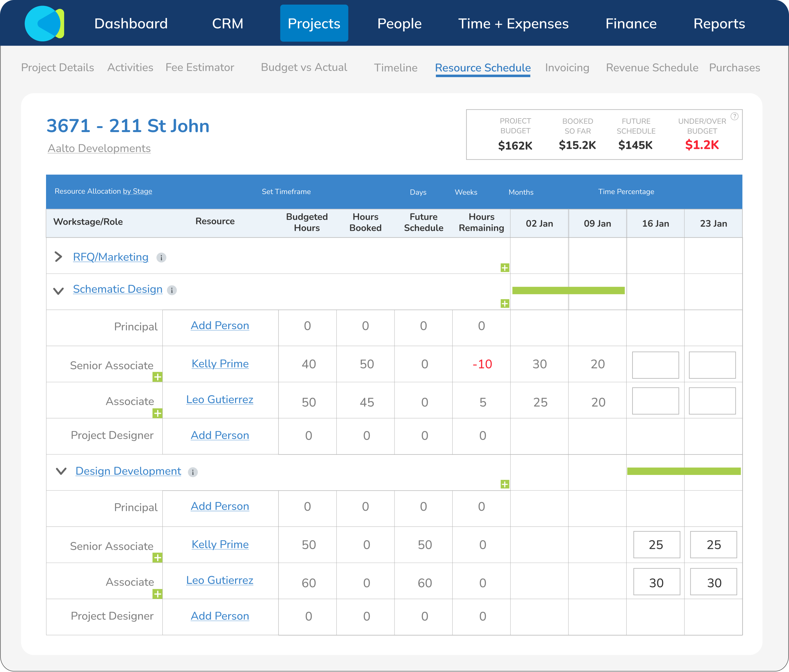Switch timeframe view to Weeks

[x=466, y=192]
